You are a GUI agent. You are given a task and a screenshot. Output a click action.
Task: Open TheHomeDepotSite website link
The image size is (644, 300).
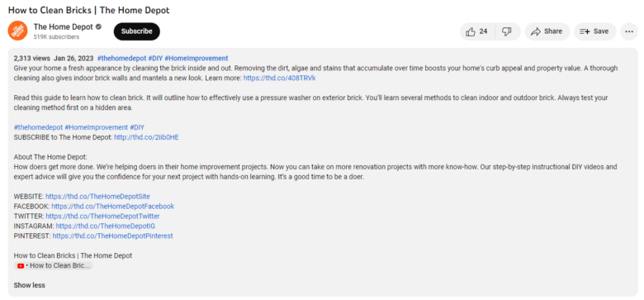[x=97, y=197]
